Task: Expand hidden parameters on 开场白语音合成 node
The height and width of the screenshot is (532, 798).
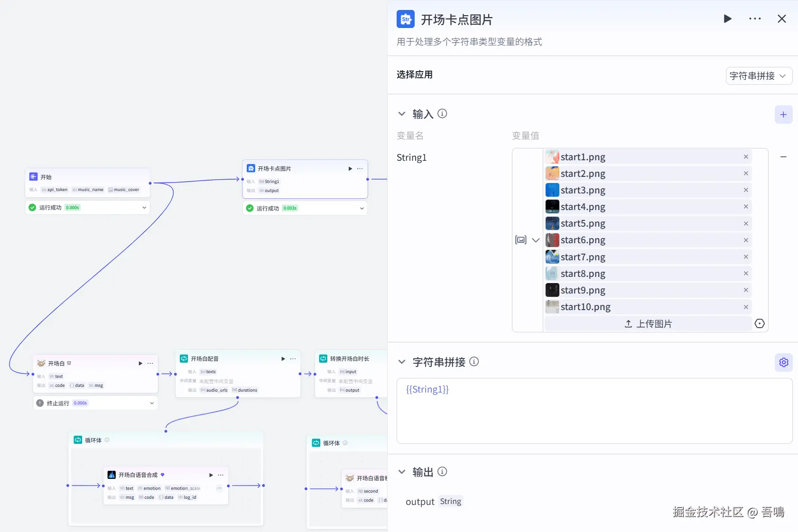Action: coord(219,488)
